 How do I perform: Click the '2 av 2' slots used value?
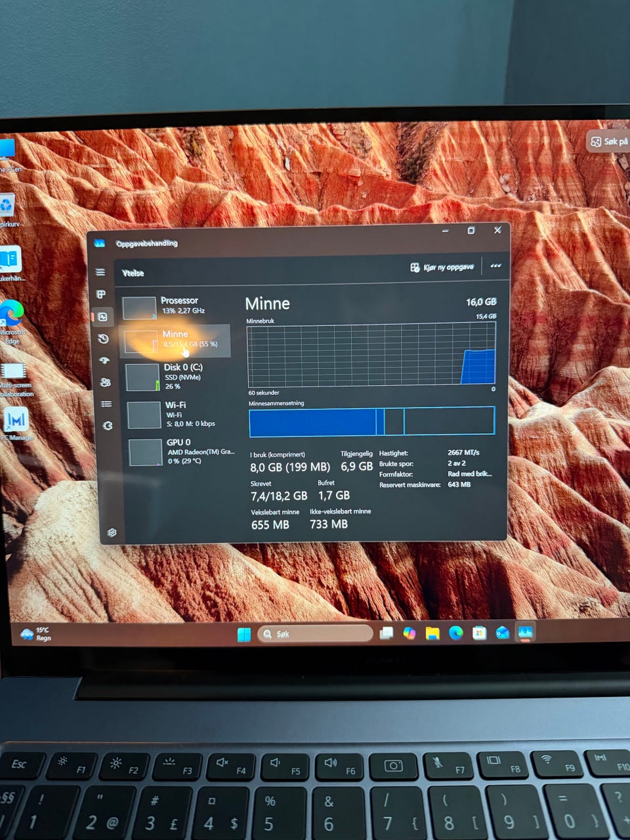click(457, 463)
